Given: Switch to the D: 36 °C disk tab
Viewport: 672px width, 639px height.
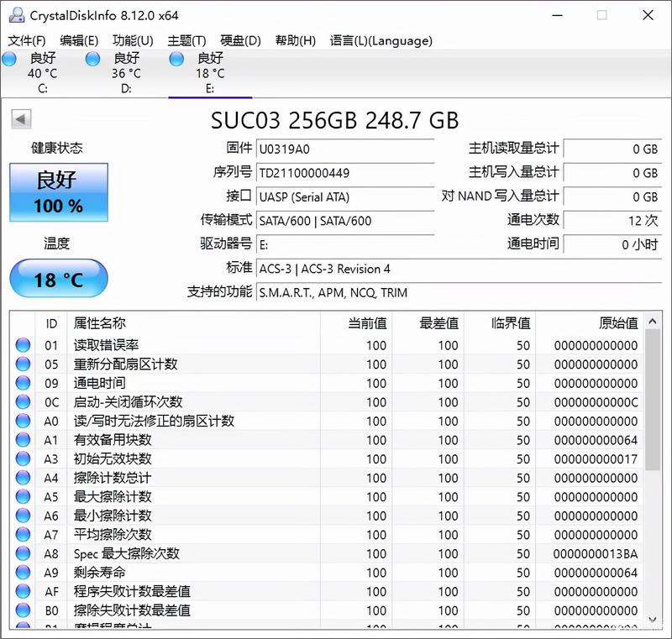Looking at the screenshot, I should coord(126,73).
